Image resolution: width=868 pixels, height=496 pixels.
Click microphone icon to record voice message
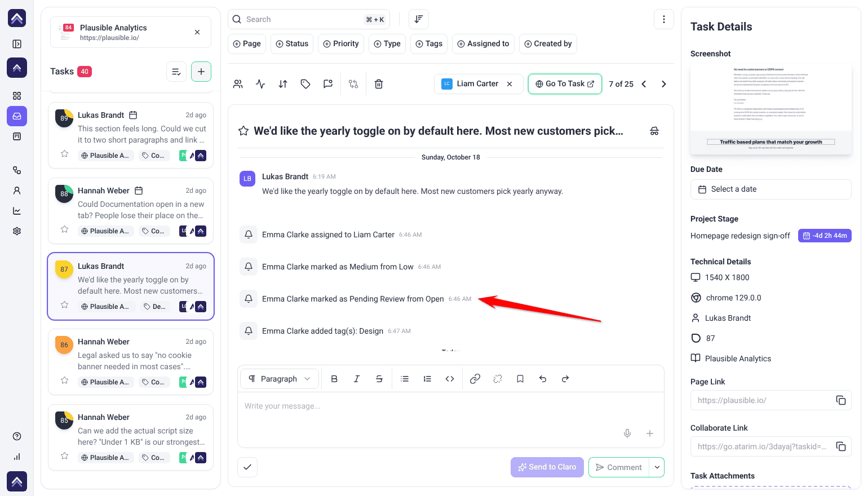coord(627,433)
